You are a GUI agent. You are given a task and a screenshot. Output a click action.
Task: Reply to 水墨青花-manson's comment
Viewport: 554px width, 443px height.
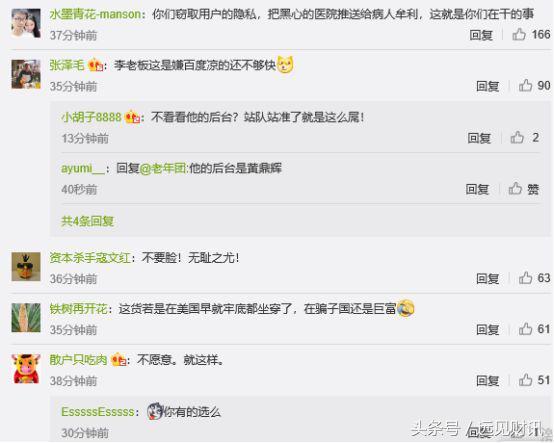(x=481, y=35)
